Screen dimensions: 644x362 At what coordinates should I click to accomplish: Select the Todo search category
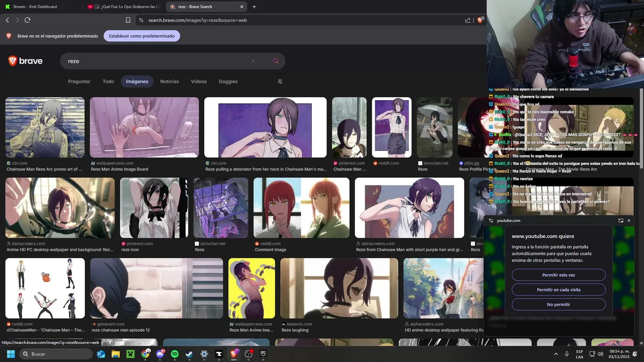point(108,81)
